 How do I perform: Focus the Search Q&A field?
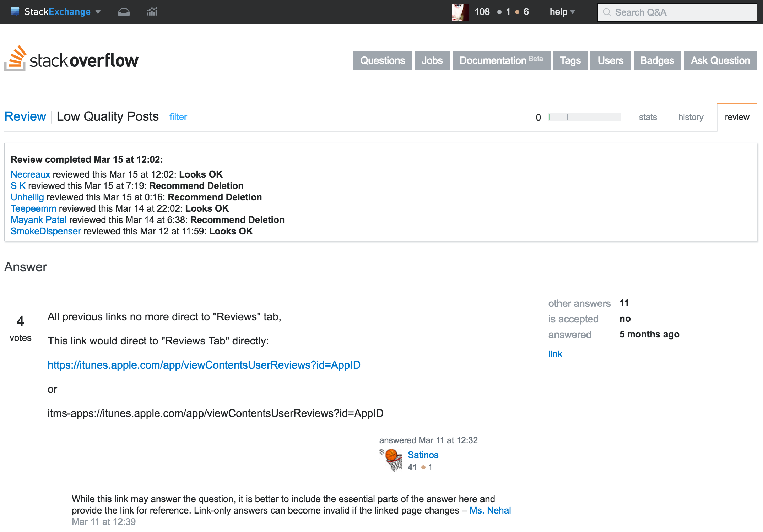[x=677, y=12]
